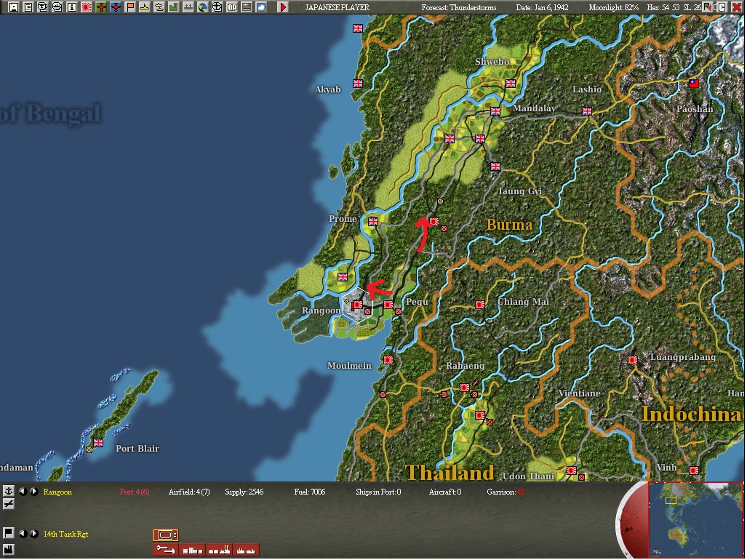
Task: Click the information 'i' toolbar icon
Action: click(x=71, y=7)
